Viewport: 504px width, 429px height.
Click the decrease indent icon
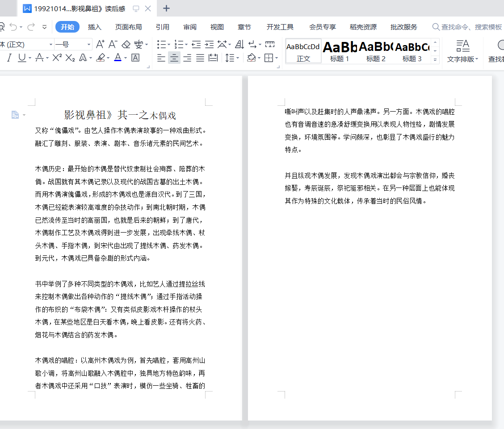[196, 44]
